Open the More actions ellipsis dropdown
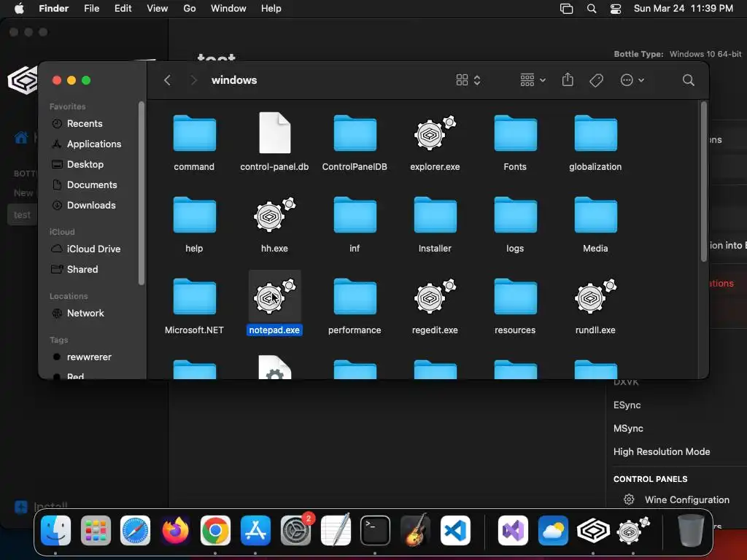The image size is (747, 560). coord(632,80)
